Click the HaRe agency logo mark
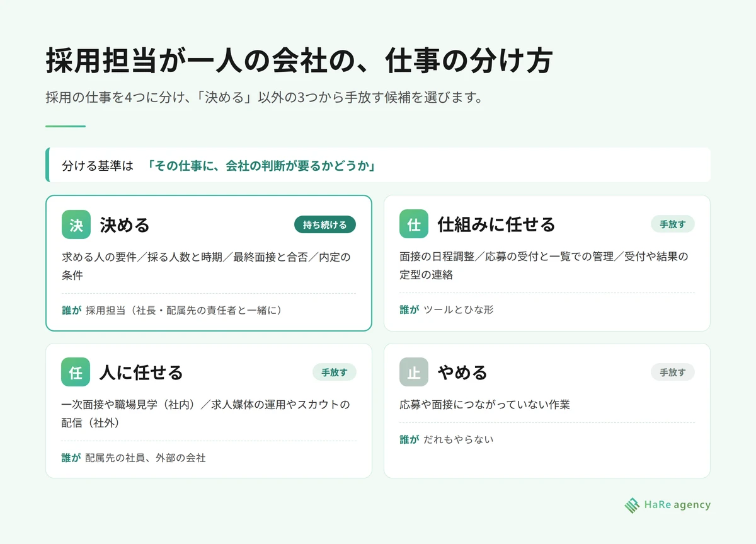Viewport: 756px width, 544px height. (632, 505)
